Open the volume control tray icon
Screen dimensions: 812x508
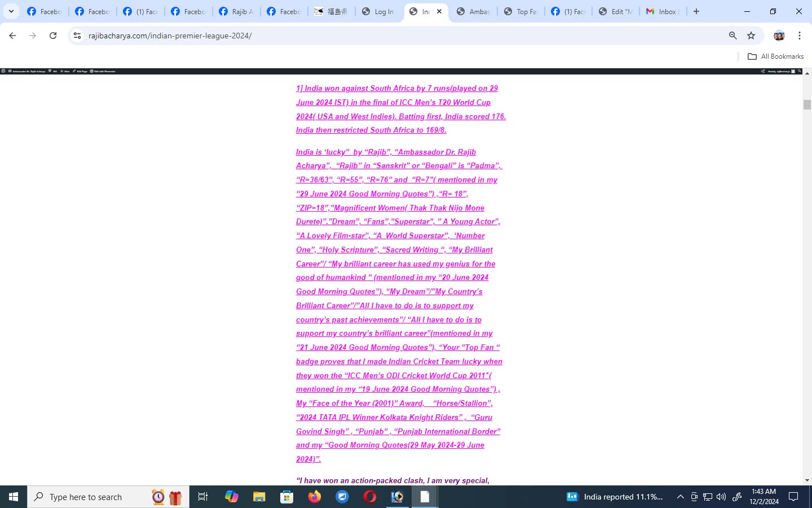[x=721, y=497]
